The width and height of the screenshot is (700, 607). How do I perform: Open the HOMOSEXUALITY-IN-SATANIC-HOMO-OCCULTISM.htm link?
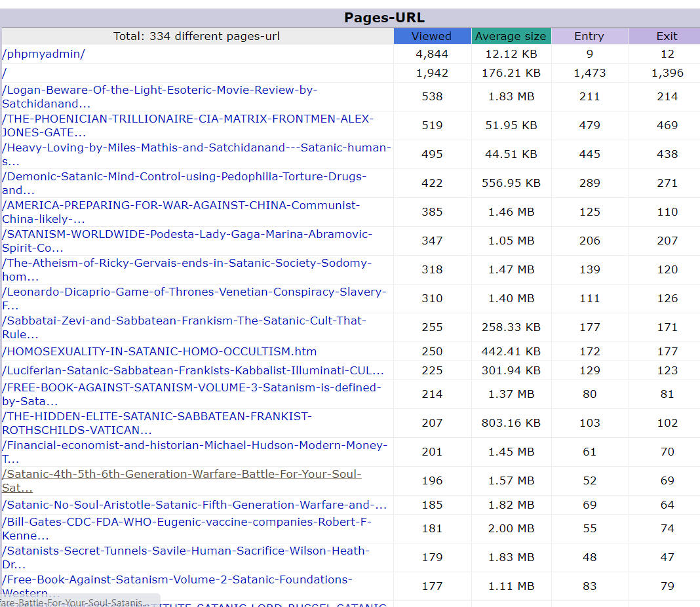159,351
